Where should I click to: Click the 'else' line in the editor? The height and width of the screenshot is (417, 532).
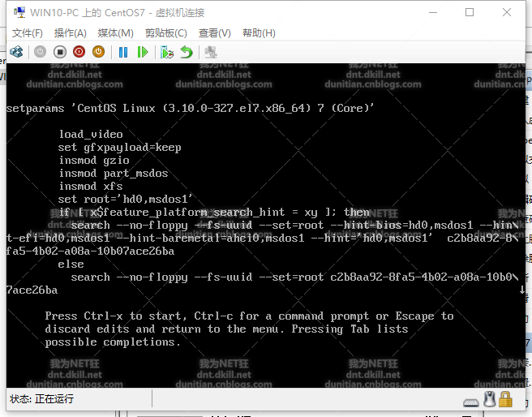[x=71, y=264]
